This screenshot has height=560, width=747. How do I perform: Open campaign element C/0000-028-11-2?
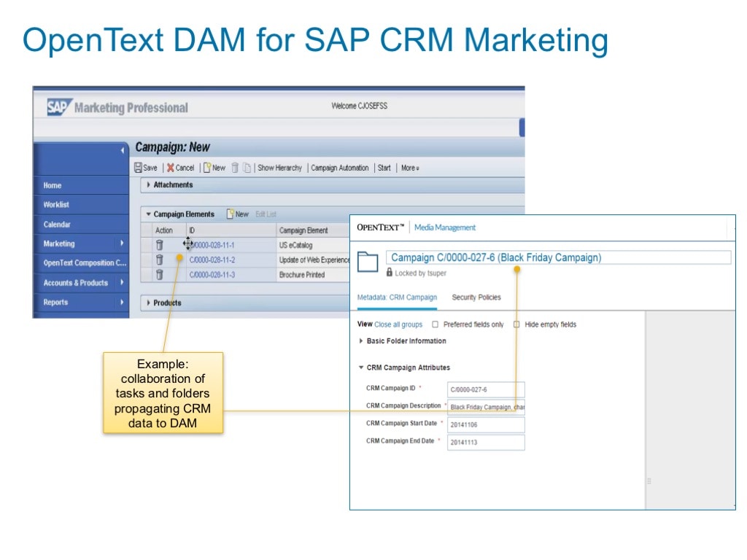(x=212, y=260)
